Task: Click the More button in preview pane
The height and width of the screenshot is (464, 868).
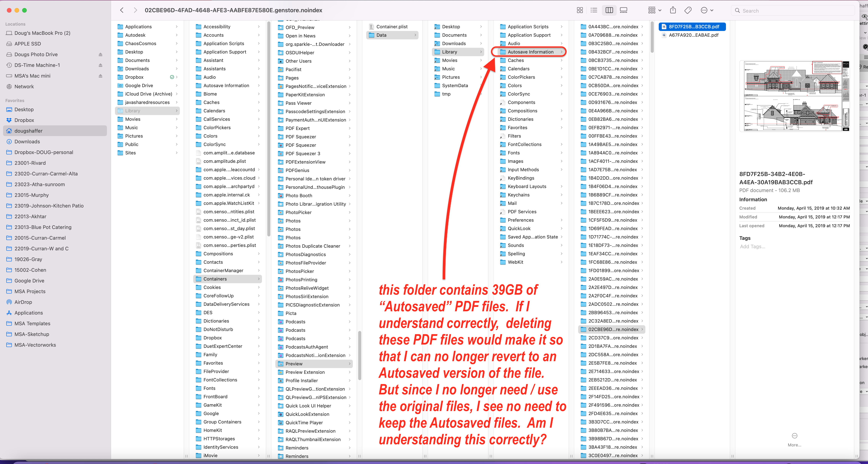Action: tap(794, 436)
